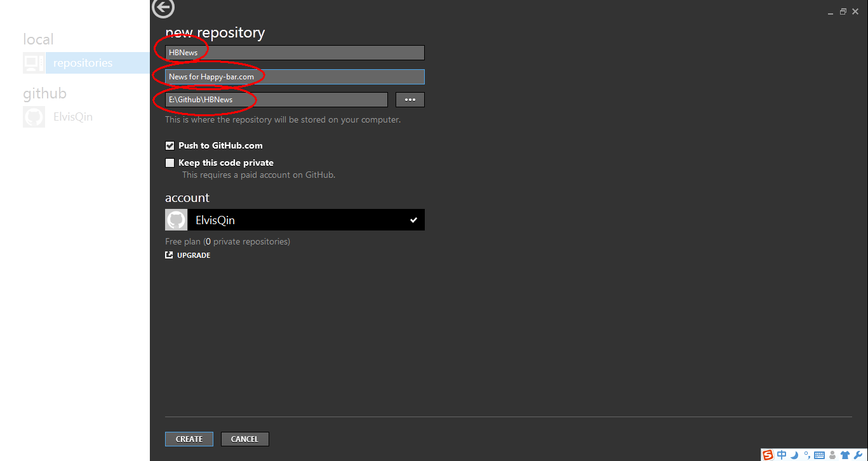This screenshot has height=461, width=868.
Task: Click the computer icon beside repositories
Action: click(x=34, y=63)
